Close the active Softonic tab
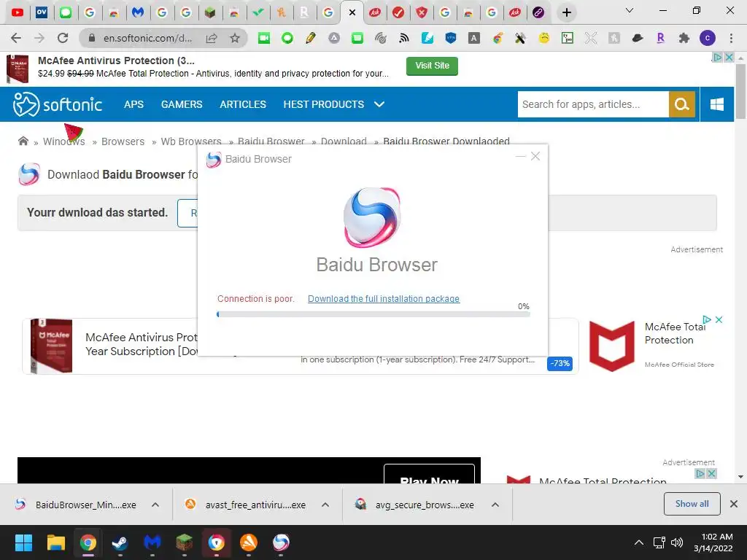 click(x=352, y=12)
